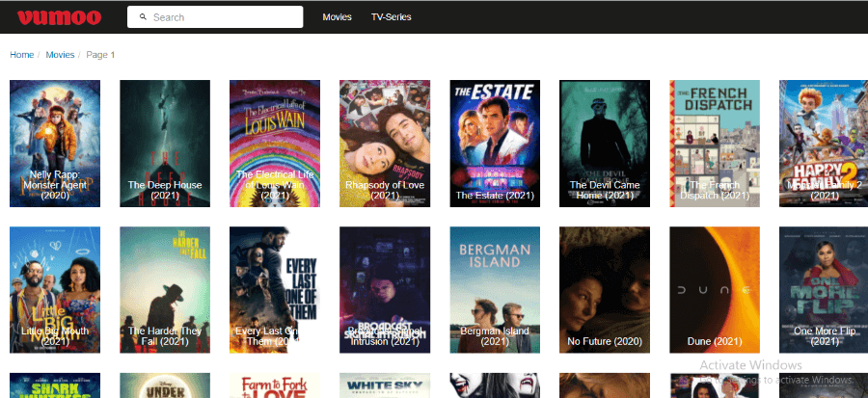The image size is (868, 398).
Task: Select the Farm to Fork to Love poster
Action: pos(275,385)
